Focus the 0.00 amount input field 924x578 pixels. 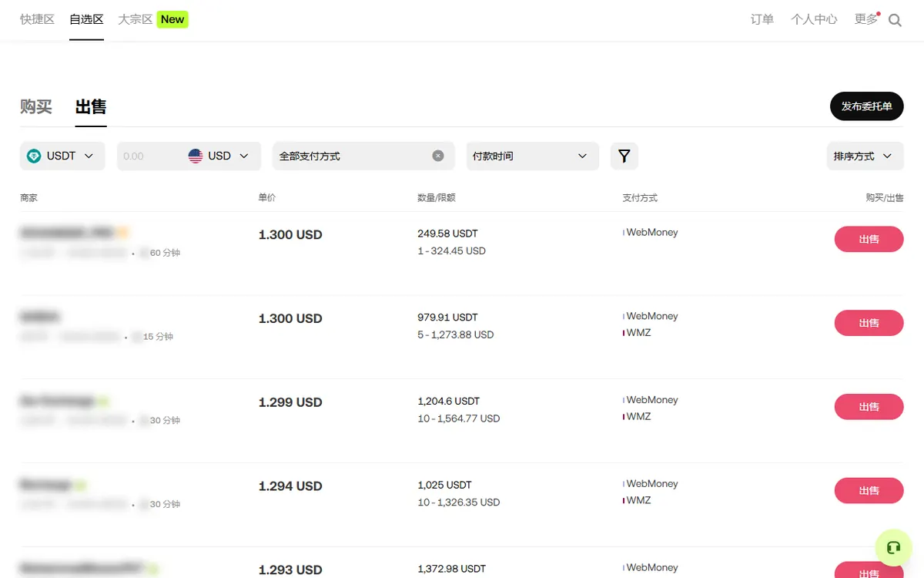(151, 156)
